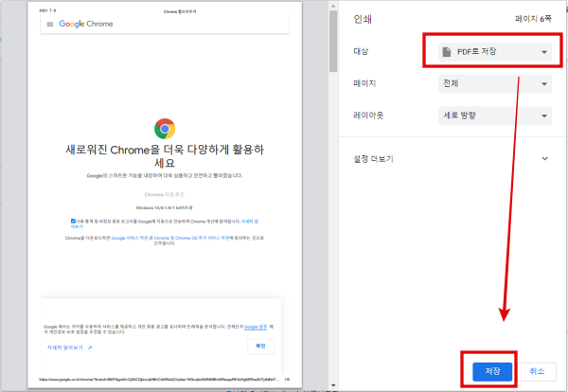Click the document icon in the PDF로 저장 dropdown

[x=447, y=52]
